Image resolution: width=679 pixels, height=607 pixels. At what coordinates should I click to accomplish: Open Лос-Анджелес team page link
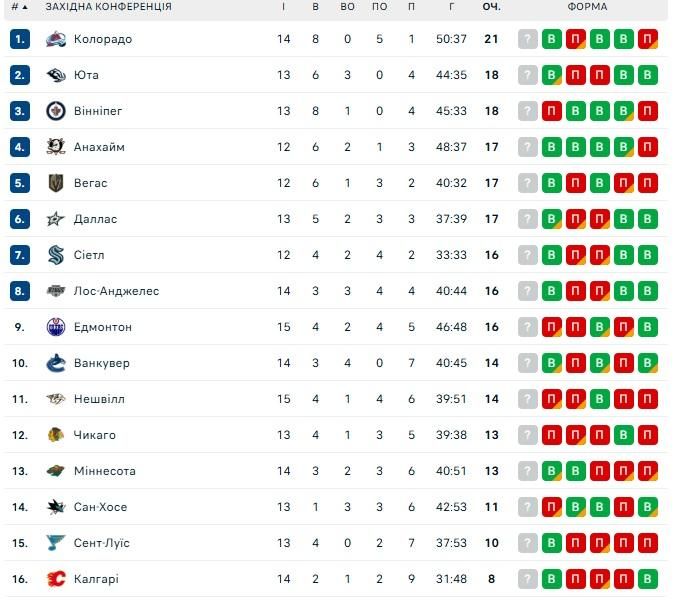click(116, 292)
